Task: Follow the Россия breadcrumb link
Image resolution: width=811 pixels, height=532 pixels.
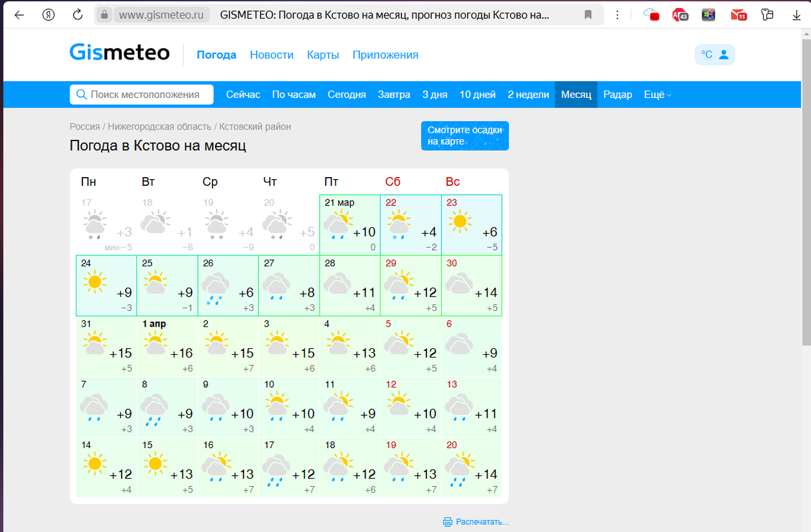Action: coord(84,126)
